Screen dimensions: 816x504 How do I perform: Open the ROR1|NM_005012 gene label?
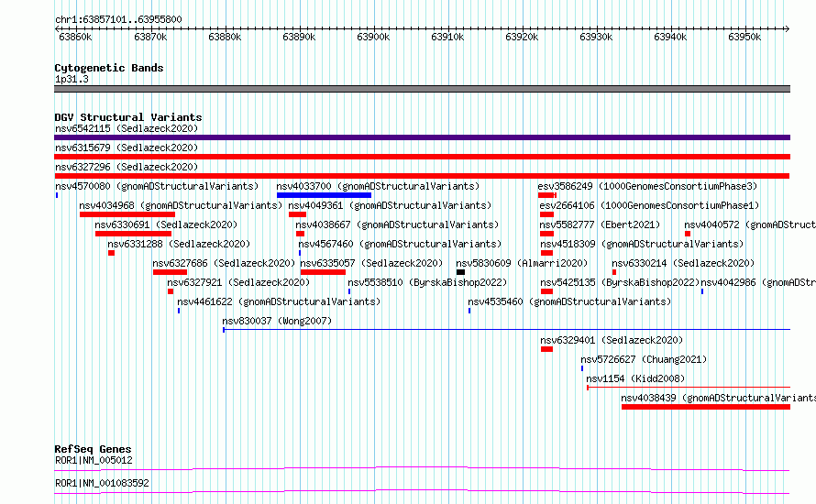94,460
